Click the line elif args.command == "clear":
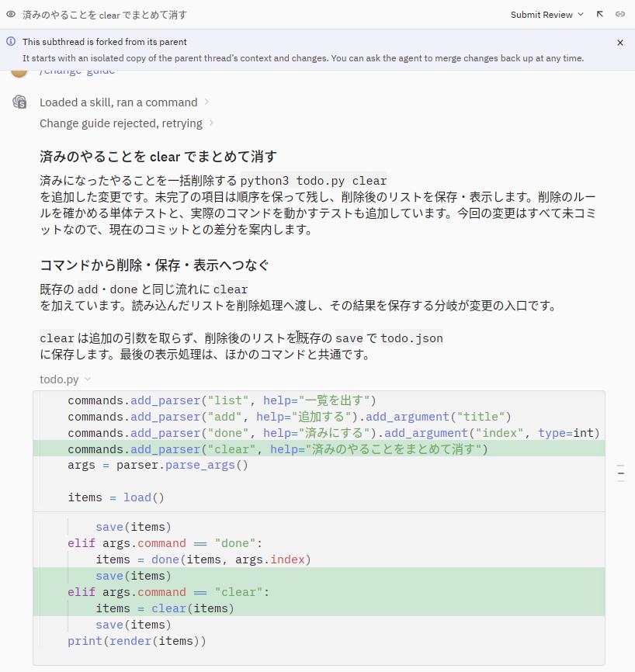The height and width of the screenshot is (672, 635). coord(319,592)
